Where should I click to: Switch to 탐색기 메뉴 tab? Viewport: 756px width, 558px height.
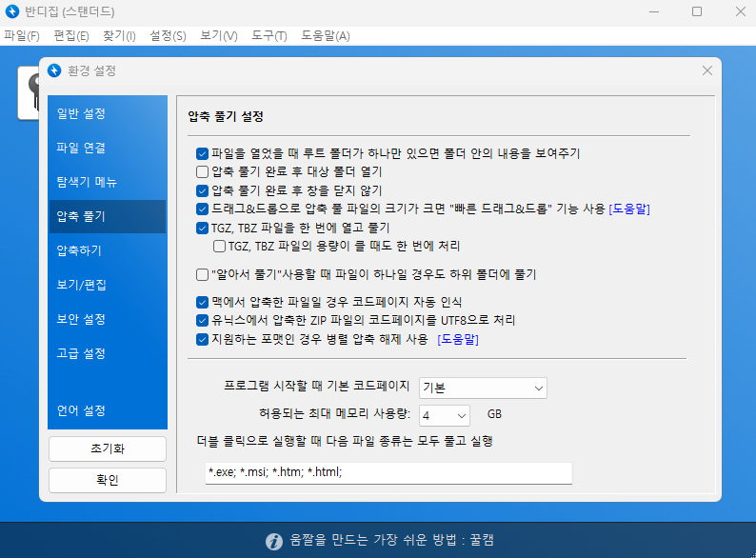click(107, 182)
